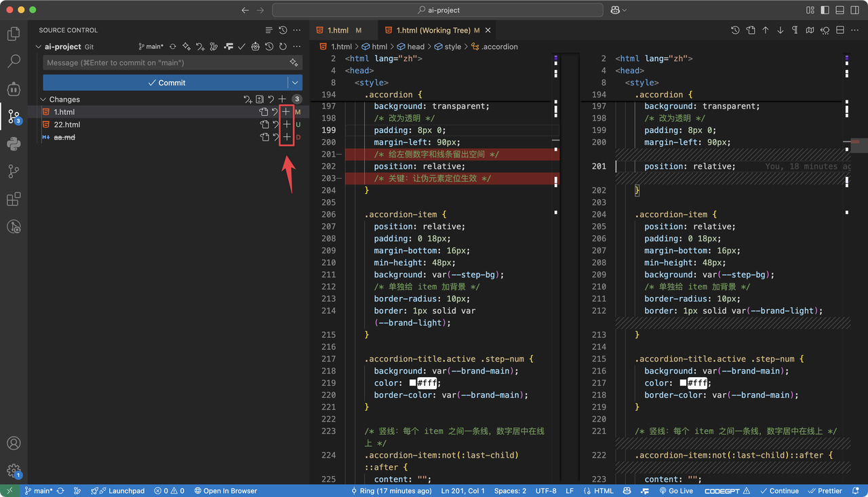The height and width of the screenshot is (497, 868).
Task: Toggle the bottom Panel visibility
Action: click(x=840, y=10)
